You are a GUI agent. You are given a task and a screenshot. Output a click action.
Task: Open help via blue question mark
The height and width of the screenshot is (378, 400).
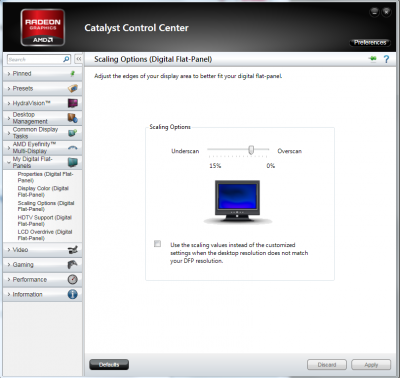click(x=386, y=59)
